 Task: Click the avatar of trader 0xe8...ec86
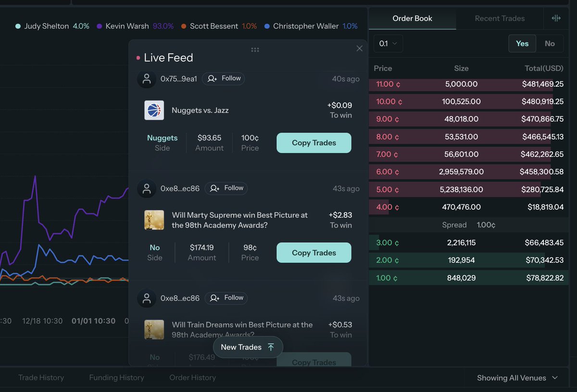coord(146,189)
